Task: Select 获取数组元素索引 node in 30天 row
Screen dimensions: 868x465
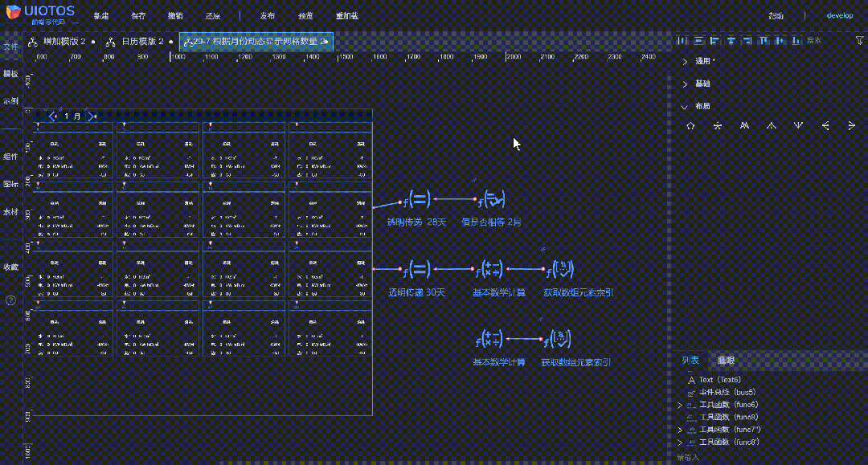Action: click(559, 269)
